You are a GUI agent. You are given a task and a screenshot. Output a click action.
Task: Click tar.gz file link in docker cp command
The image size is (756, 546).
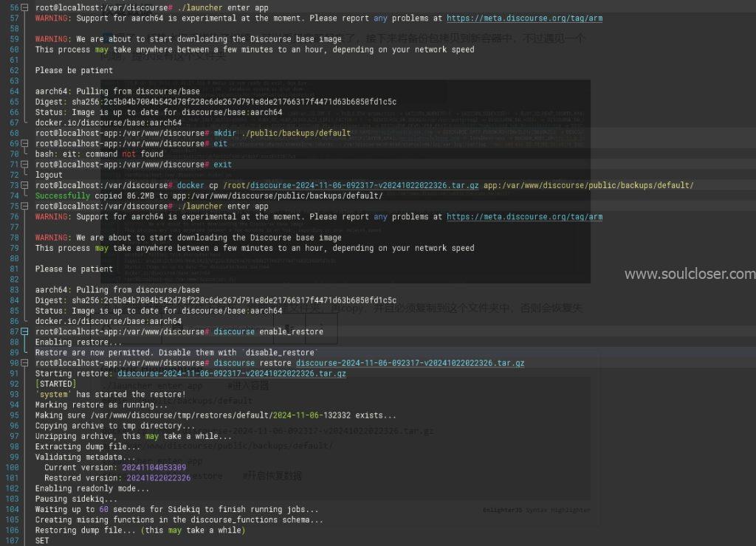tap(364, 185)
